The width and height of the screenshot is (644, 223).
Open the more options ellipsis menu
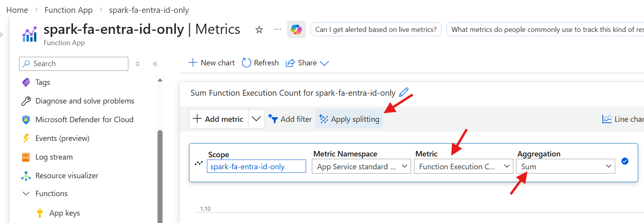(278, 29)
